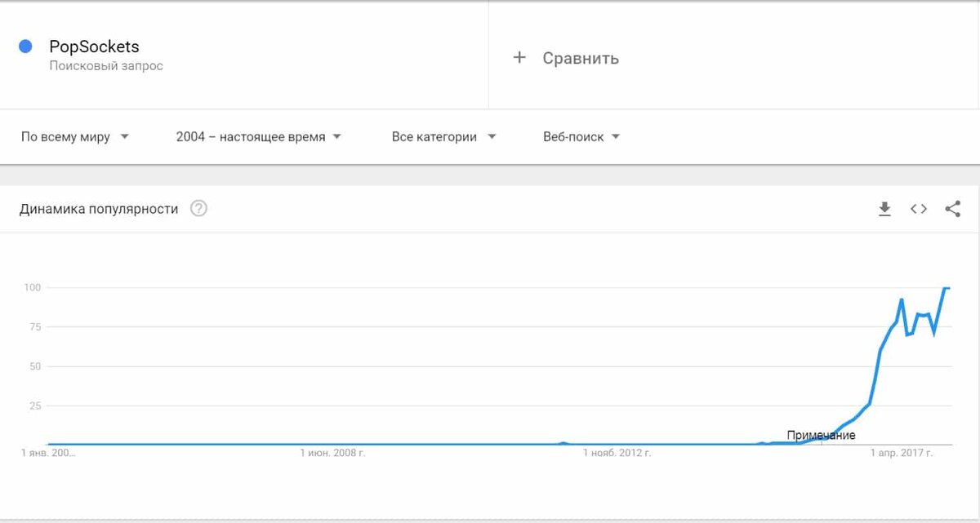This screenshot has height=523, width=980.
Task: Edit the PopSockets search term
Action: 94,47
